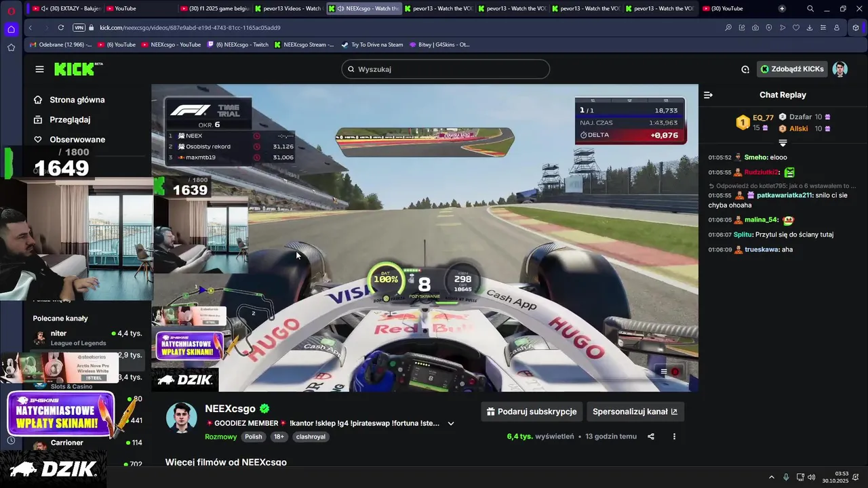868x488 pixels.
Task: Switch to f1 2025 game belgium tab
Action: (214, 9)
